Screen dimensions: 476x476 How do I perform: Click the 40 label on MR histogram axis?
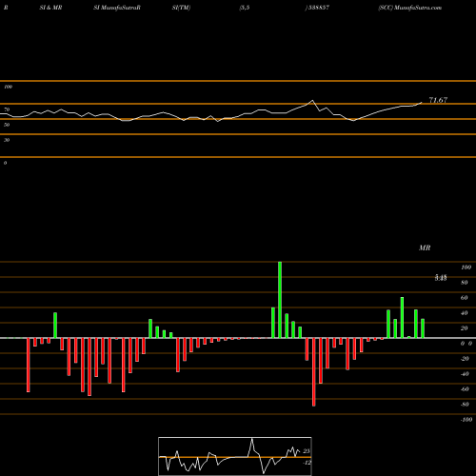[465, 313]
